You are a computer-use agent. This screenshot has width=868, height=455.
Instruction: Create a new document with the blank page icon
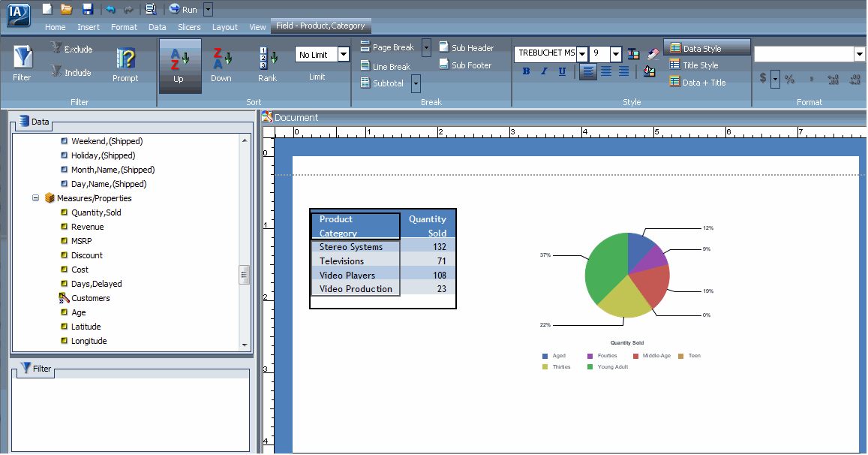47,9
